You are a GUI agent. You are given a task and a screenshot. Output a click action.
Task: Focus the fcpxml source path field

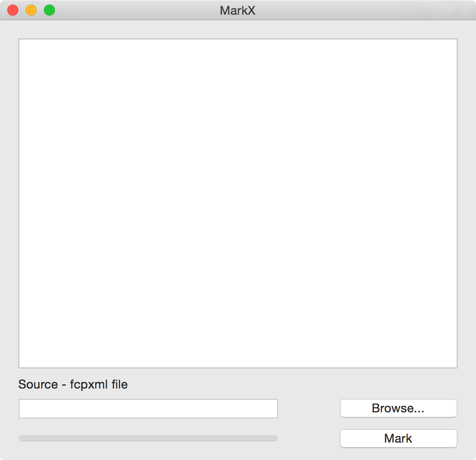click(x=148, y=409)
